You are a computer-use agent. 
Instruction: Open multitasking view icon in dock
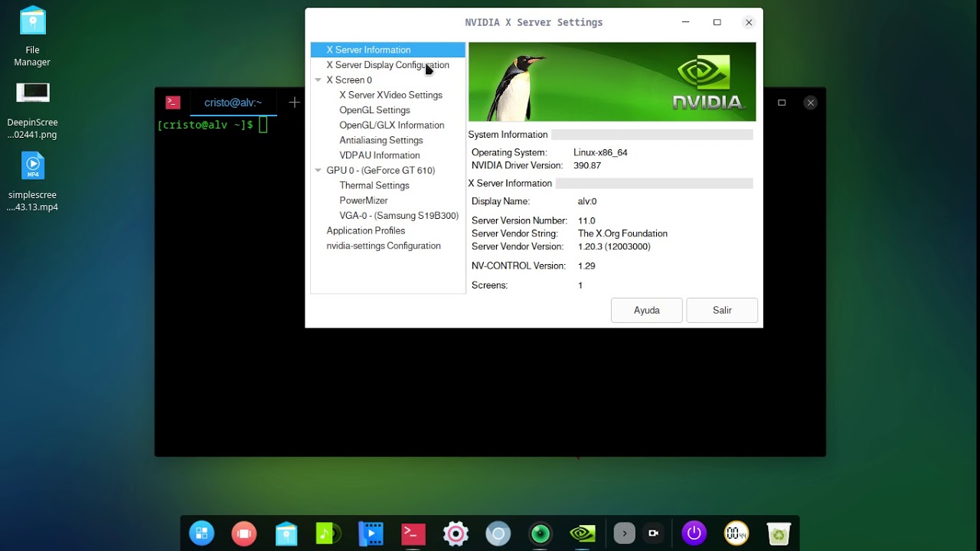coord(244,533)
